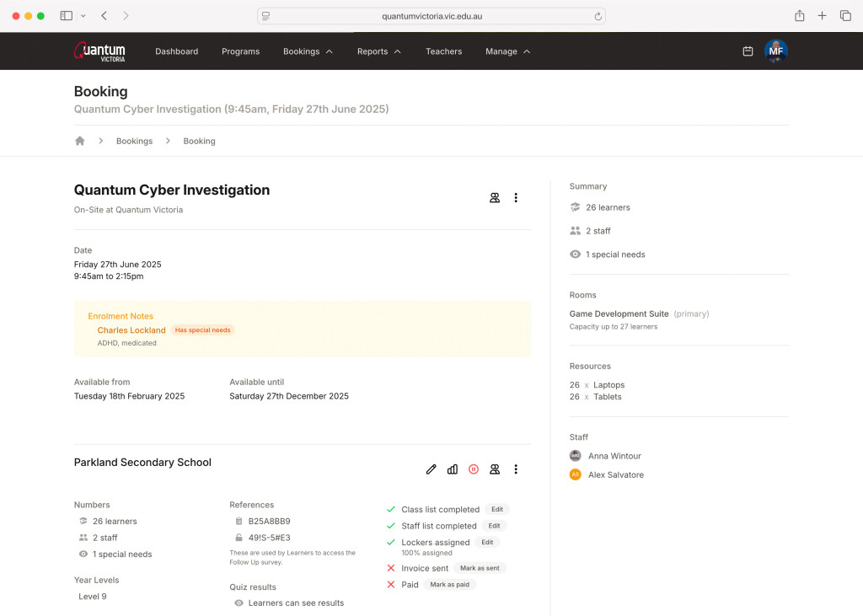This screenshot has height=616, width=863.
Task: Toggle the eye icon for Learners can see results
Action: pyautogui.click(x=239, y=603)
